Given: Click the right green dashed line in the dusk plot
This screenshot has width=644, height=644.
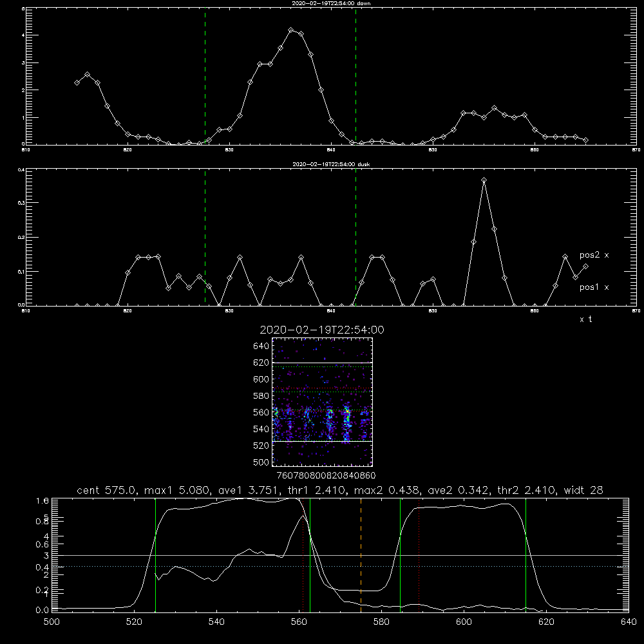Looking at the screenshot, I should (355, 238).
